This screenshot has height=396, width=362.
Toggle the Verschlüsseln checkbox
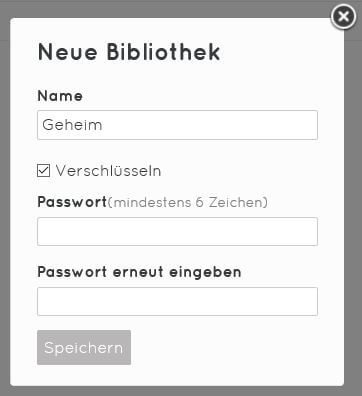[x=44, y=171]
